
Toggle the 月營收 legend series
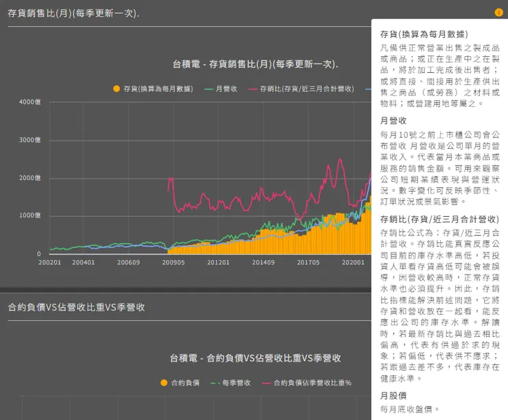(x=221, y=89)
